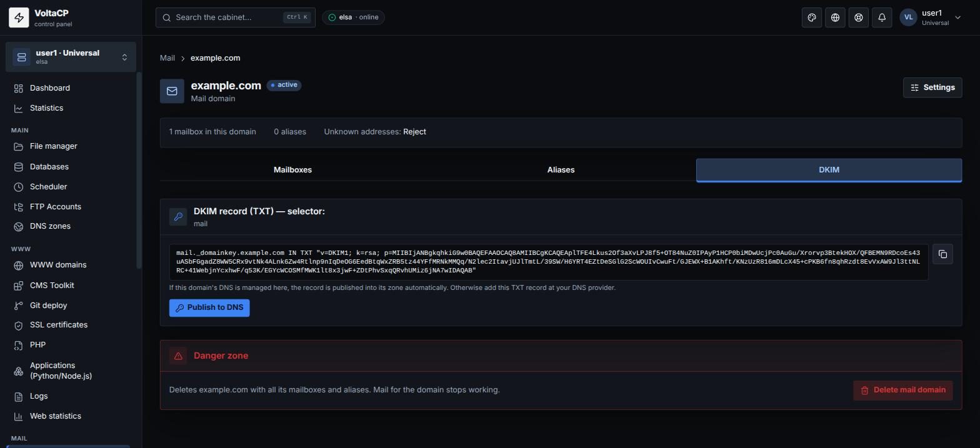Open CMS Toolkit in the sidebar
980x448 pixels.
pos(67,286)
